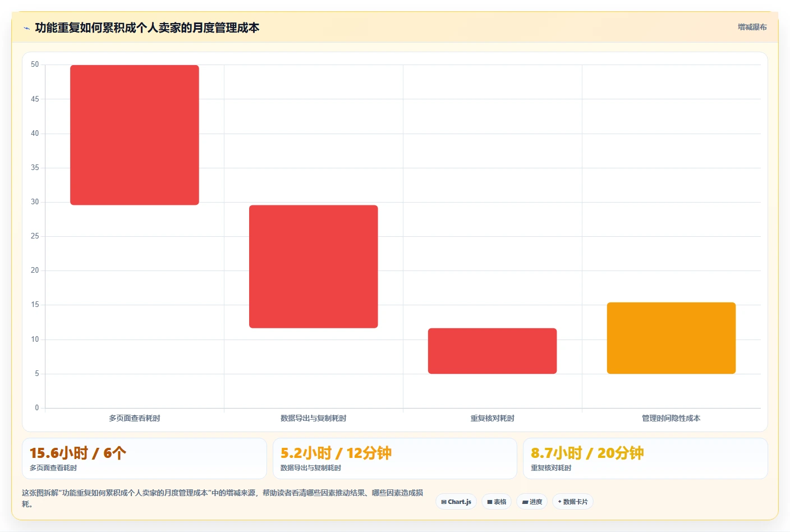Click the chart title 功能重复如何累积成个人卖家的月度管理成本

coord(147,27)
